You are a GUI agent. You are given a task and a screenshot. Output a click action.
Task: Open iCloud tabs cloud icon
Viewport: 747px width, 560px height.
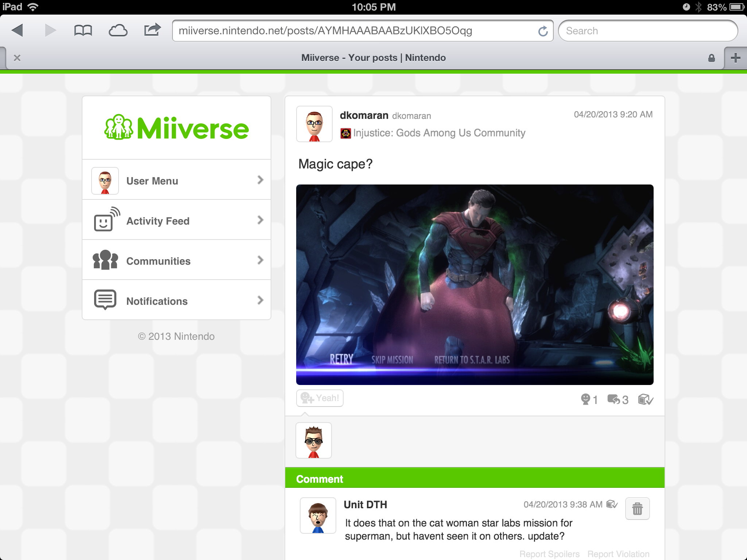[118, 31]
